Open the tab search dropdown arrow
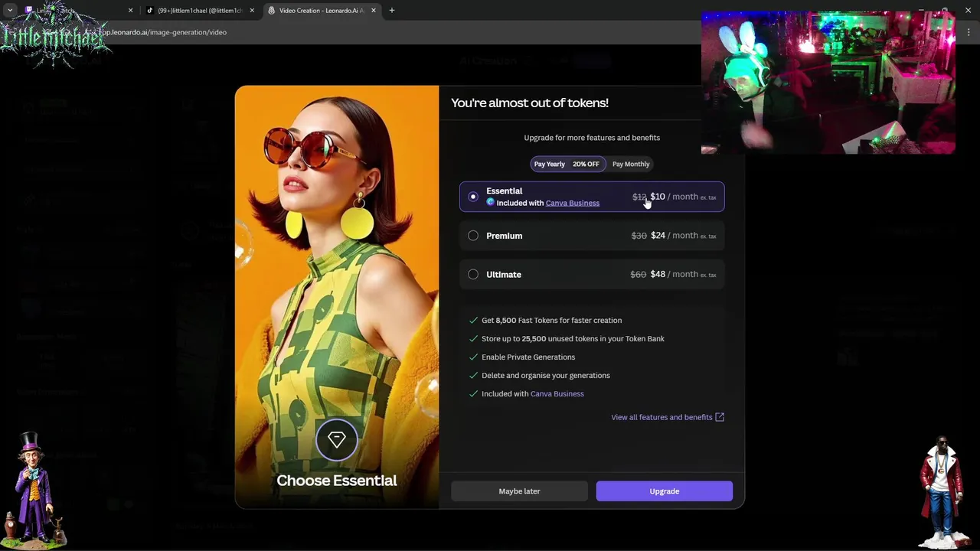The height and width of the screenshot is (551, 980). click(10, 11)
